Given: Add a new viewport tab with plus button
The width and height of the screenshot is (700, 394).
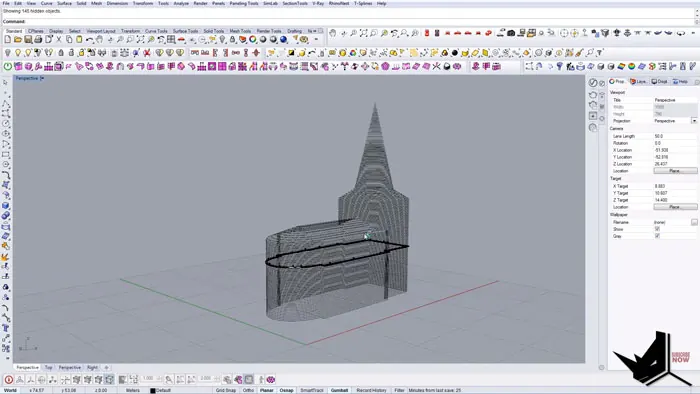Looking at the screenshot, I should point(106,367).
